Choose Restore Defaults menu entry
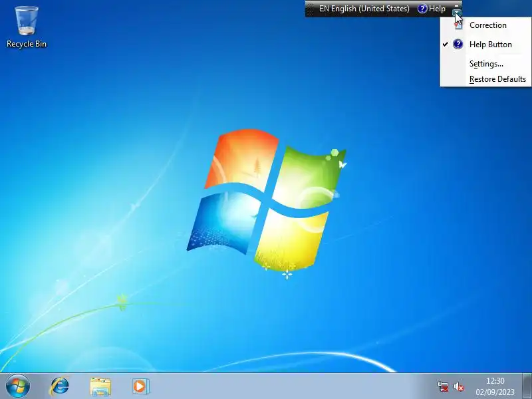532x399 pixels. coord(486,79)
